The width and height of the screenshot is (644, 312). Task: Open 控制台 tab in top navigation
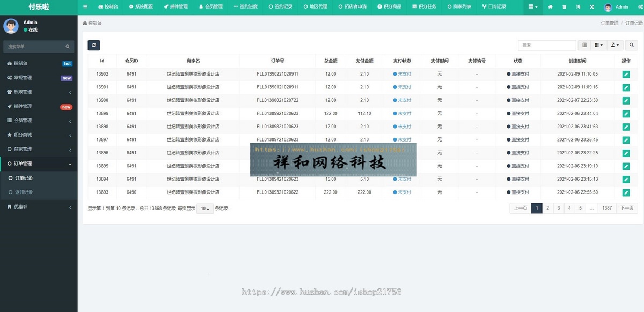tap(108, 7)
